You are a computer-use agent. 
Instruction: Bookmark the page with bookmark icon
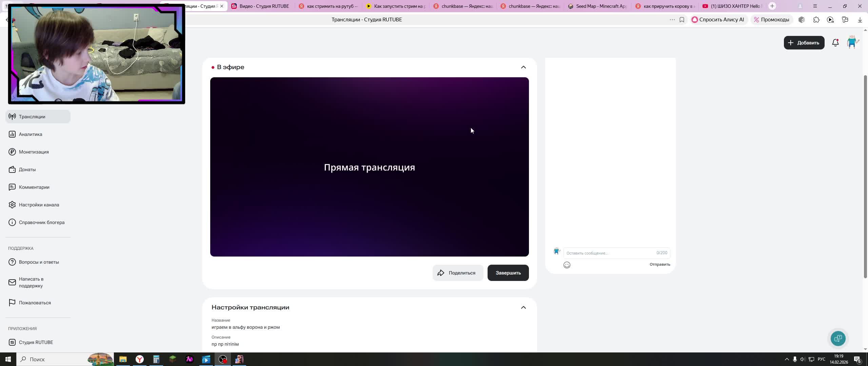[682, 20]
